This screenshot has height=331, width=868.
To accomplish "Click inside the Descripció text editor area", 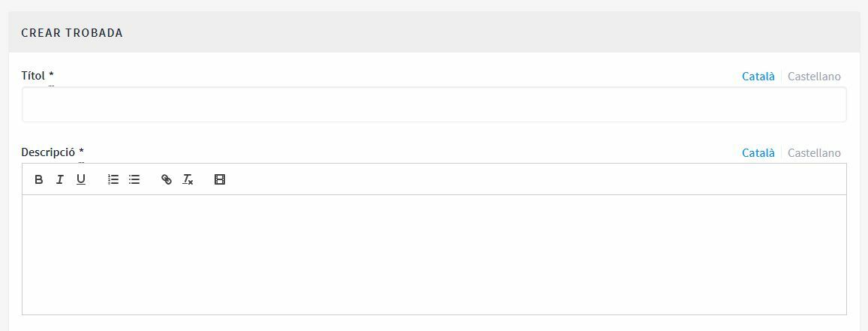I will point(434,254).
